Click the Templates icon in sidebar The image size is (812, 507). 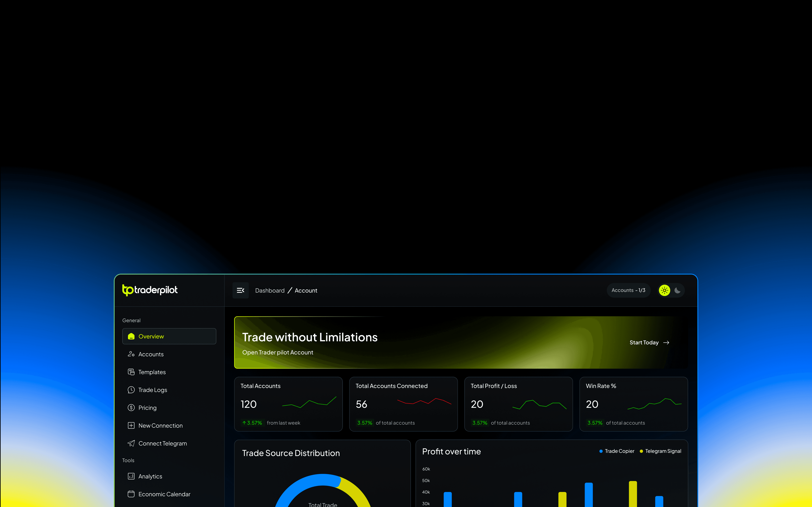(131, 372)
